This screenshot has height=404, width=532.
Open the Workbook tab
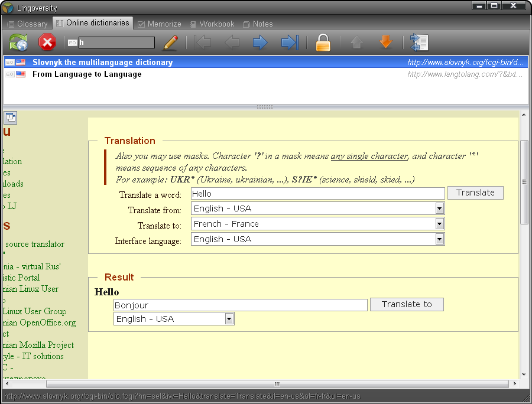tap(212, 24)
